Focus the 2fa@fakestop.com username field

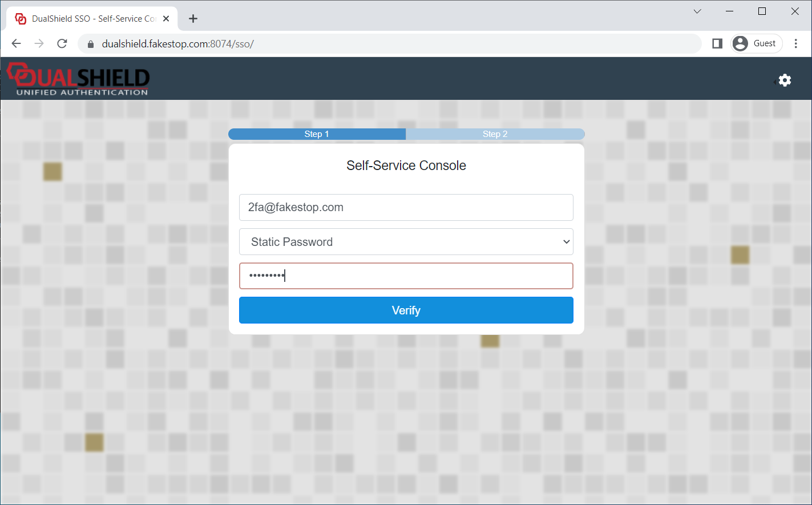(406, 207)
